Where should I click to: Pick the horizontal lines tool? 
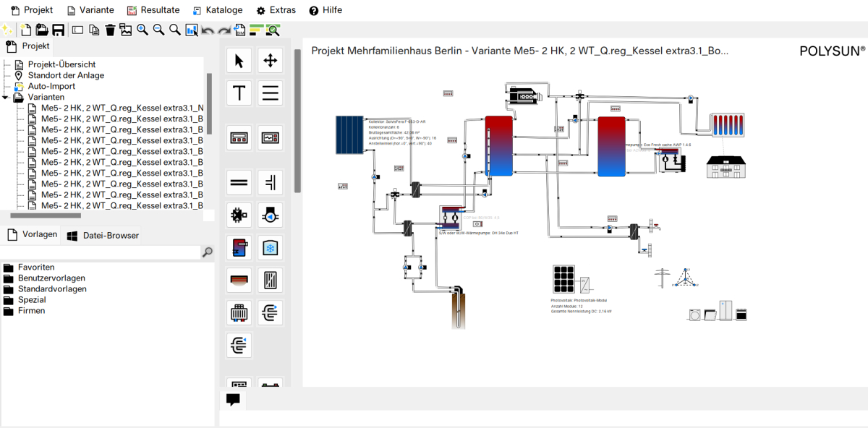click(271, 93)
